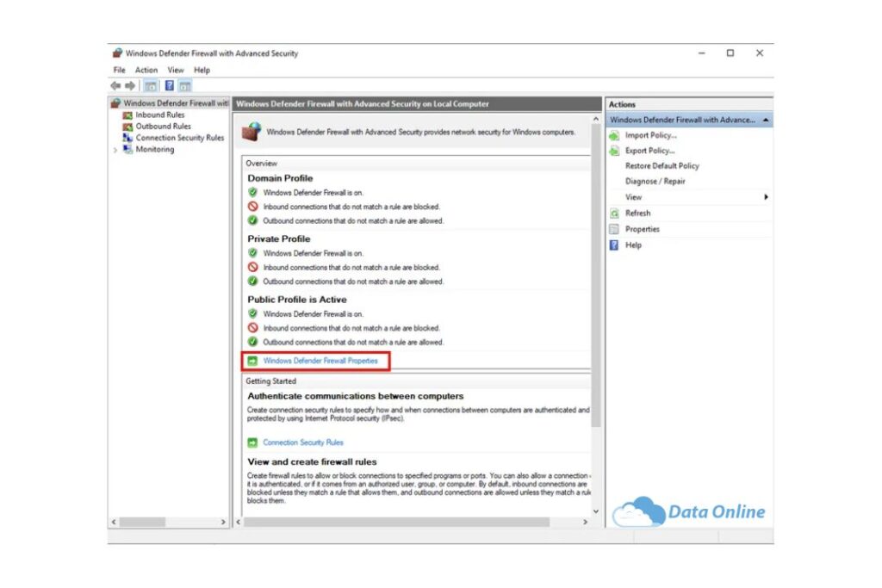Click the Connection Security Rules tree icon

[127, 138]
